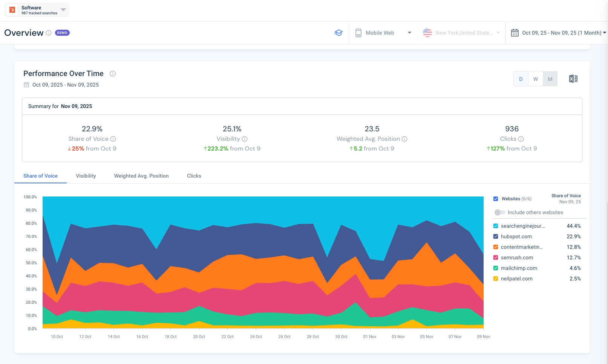Select the M monthly view button
Viewport: 608px width, 364px height.
click(x=550, y=79)
